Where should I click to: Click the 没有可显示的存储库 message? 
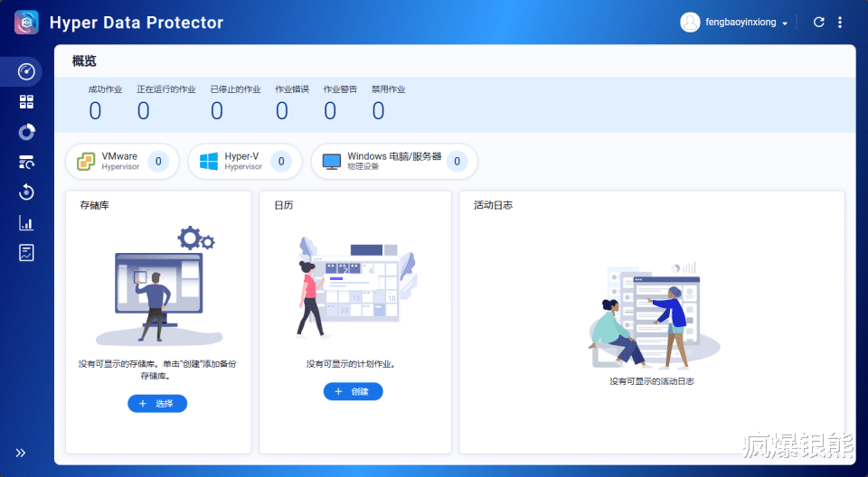click(157, 369)
